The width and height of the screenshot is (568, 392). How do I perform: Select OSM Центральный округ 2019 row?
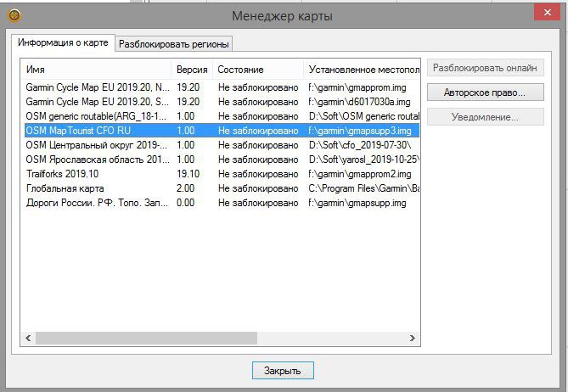coord(222,145)
